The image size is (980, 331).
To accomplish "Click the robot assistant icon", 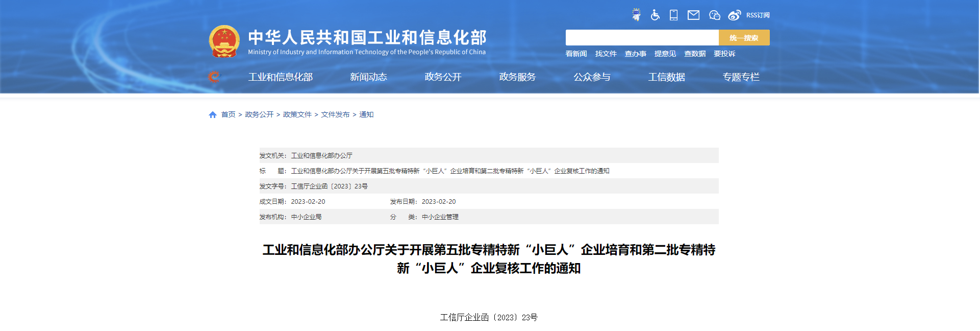I will pos(636,15).
